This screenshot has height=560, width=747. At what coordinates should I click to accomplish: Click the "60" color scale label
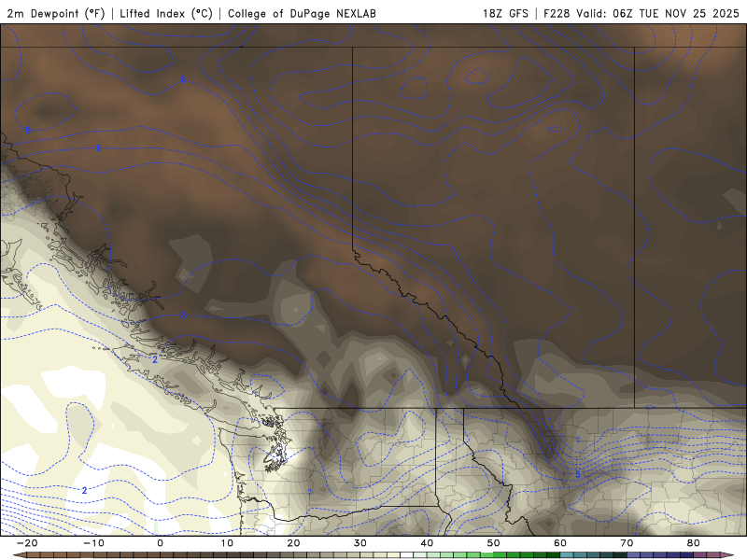[560, 543]
